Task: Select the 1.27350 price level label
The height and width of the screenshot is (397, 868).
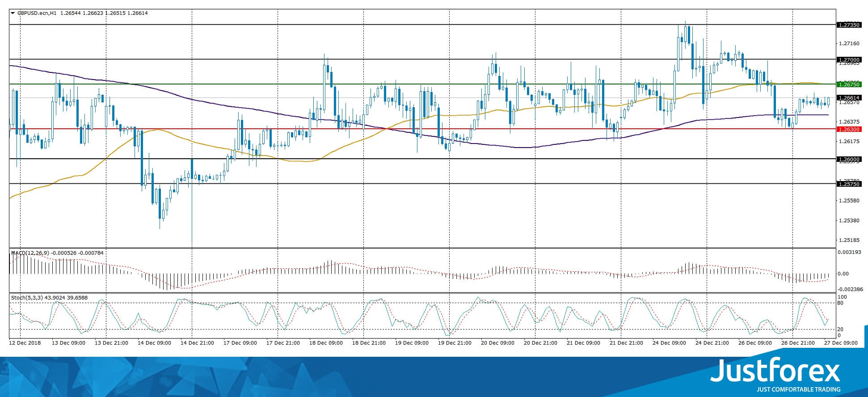Action: [x=849, y=25]
